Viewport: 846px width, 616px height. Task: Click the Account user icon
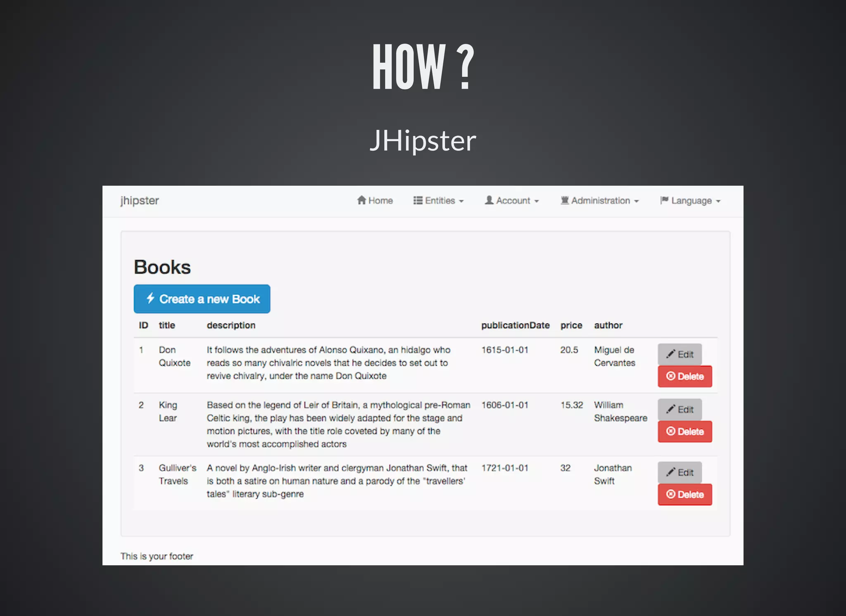(x=489, y=200)
